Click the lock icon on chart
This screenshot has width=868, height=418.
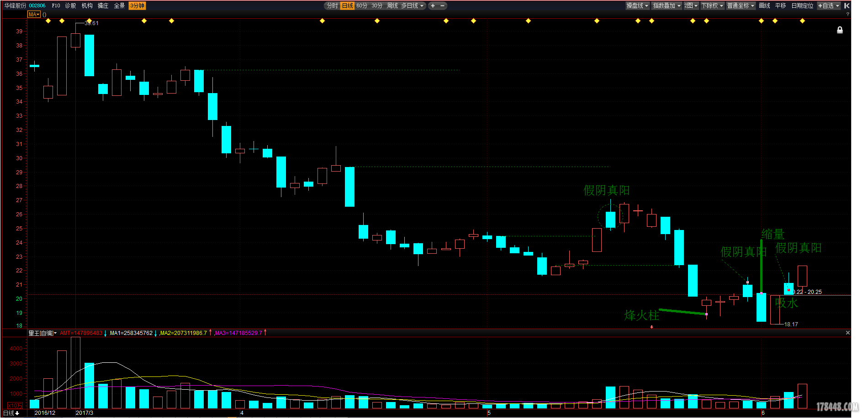click(x=840, y=30)
